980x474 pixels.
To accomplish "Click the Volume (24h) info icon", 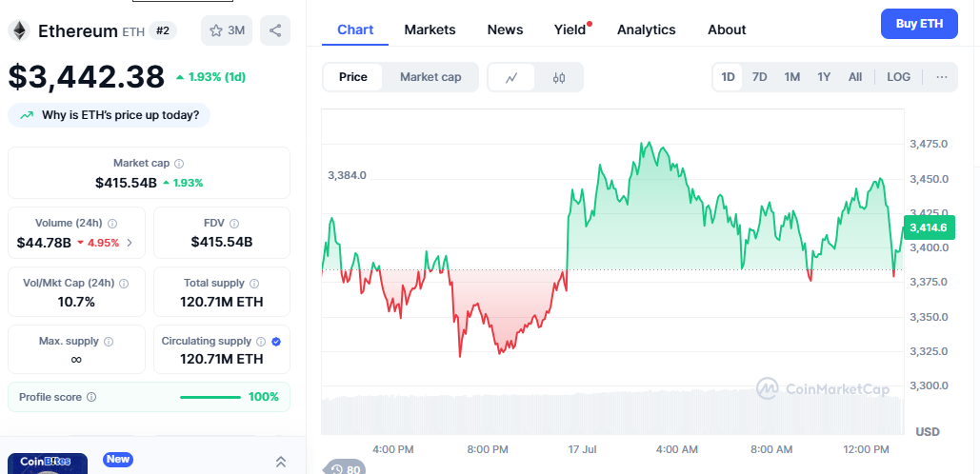I will click(x=112, y=223).
